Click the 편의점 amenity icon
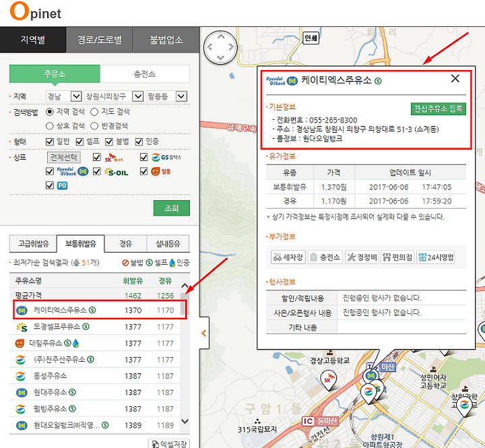Image resolution: width=485 pixels, height=448 pixels. [x=397, y=257]
